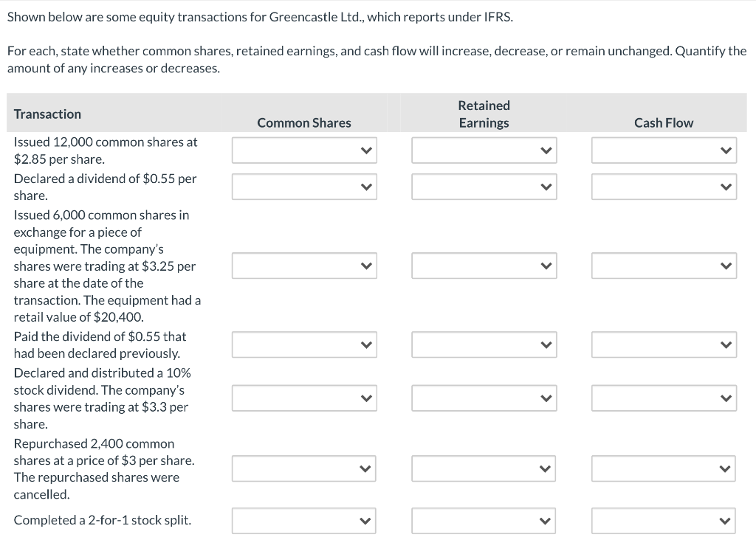Open Common Shares dropdown for 2-for-1 stock split
The image size is (756, 554).
coord(304,520)
